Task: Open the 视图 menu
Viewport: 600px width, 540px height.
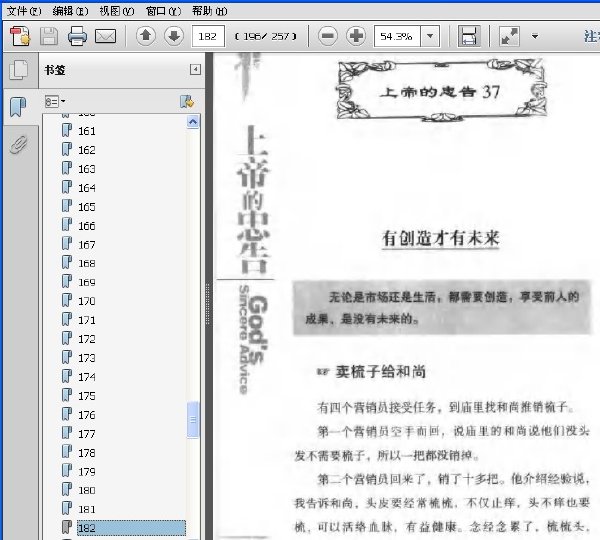Action: pos(117,11)
